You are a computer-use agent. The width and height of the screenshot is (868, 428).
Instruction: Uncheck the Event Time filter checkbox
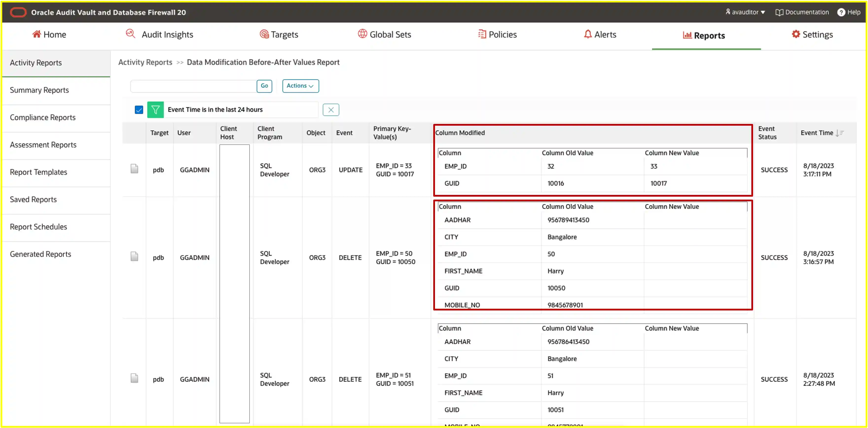139,110
